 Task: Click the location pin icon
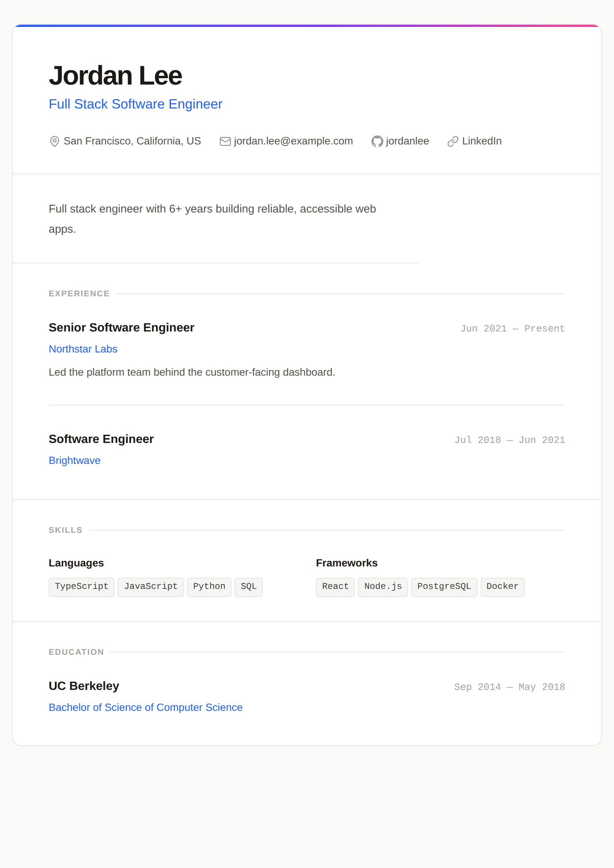click(55, 141)
